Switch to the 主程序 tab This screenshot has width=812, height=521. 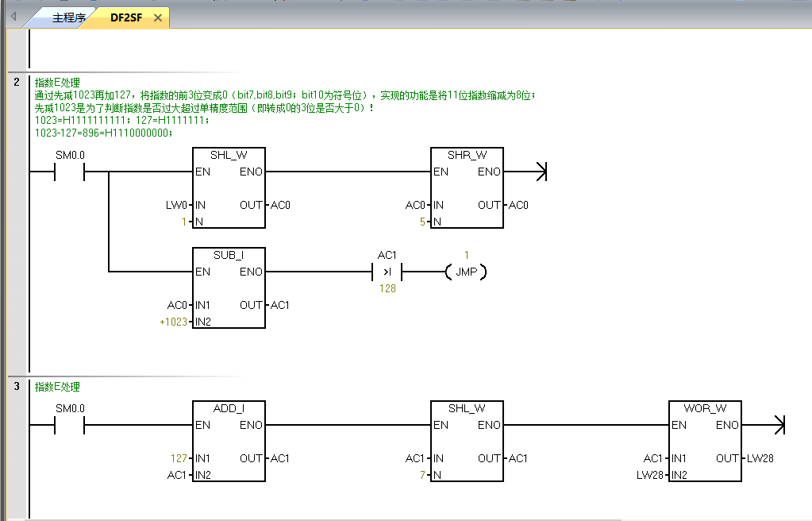(68, 17)
